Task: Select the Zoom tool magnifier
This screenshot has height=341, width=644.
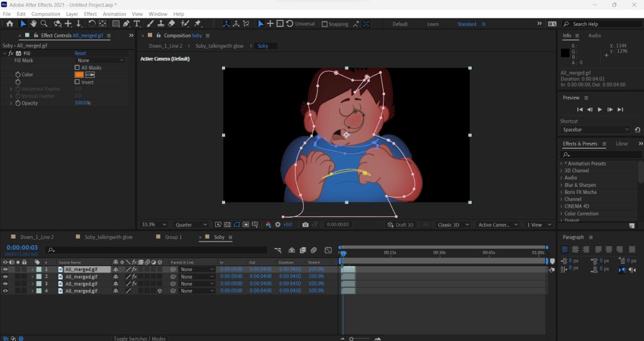Action: point(43,24)
